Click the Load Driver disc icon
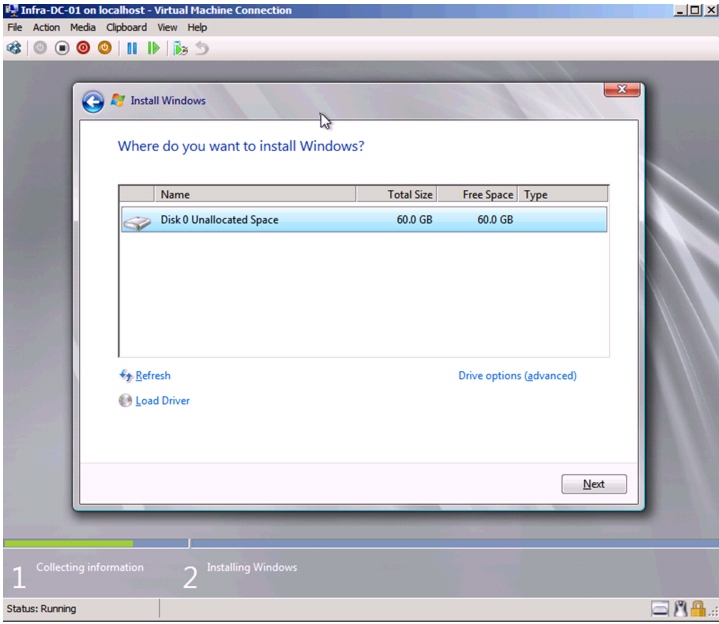This screenshot has width=719, height=624. pos(125,401)
